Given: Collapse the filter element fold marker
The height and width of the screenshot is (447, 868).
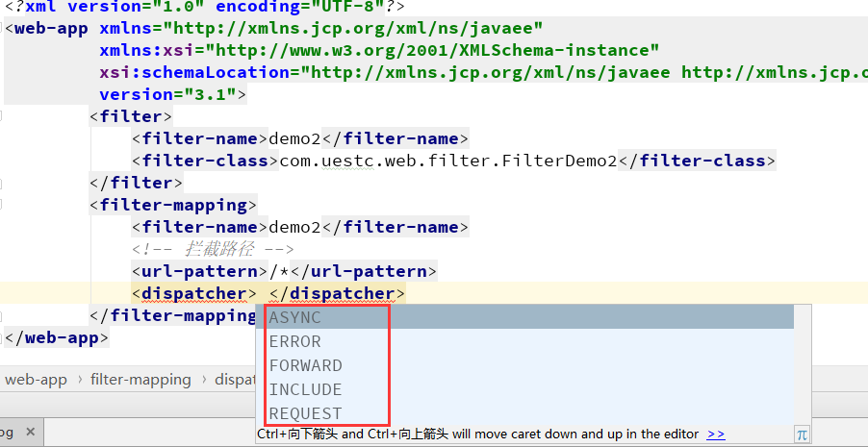Looking at the screenshot, I should pyautogui.click(x=2, y=115).
